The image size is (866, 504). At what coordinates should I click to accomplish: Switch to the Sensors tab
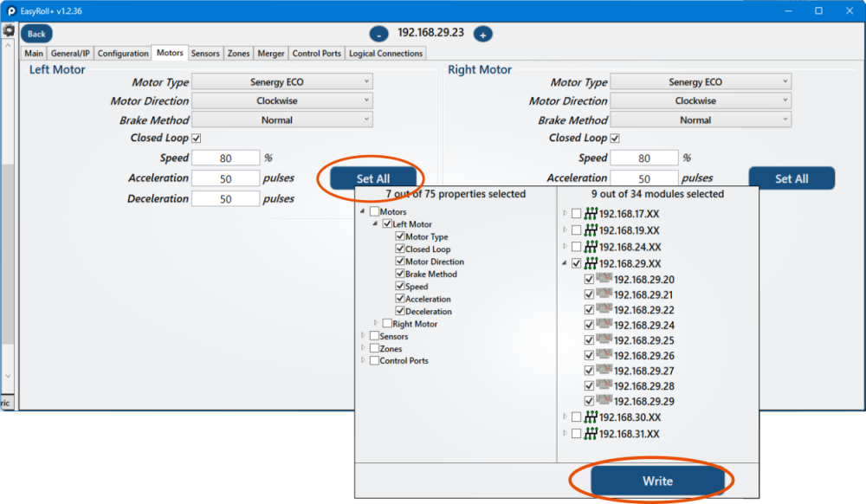(205, 54)
